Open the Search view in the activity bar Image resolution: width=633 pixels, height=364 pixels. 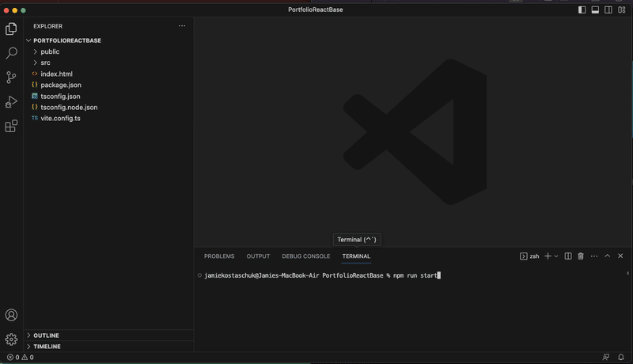click(x=11, y=53)
